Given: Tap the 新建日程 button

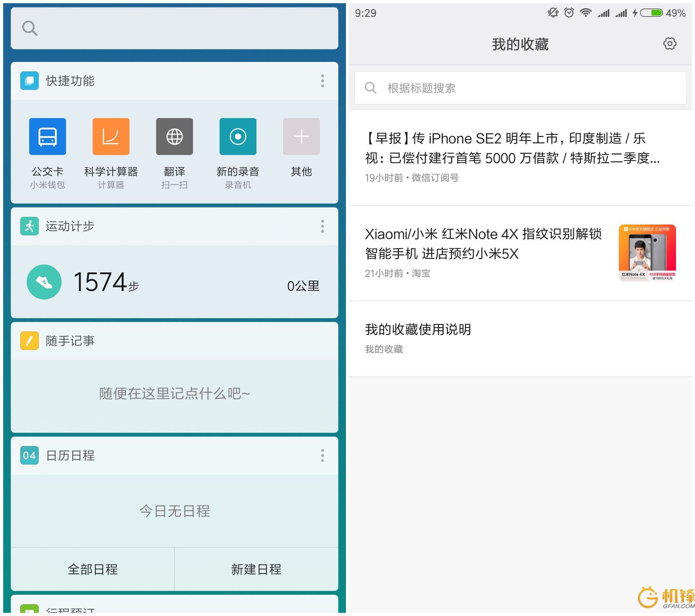Looking at the screenshot, I should point(256,569).
